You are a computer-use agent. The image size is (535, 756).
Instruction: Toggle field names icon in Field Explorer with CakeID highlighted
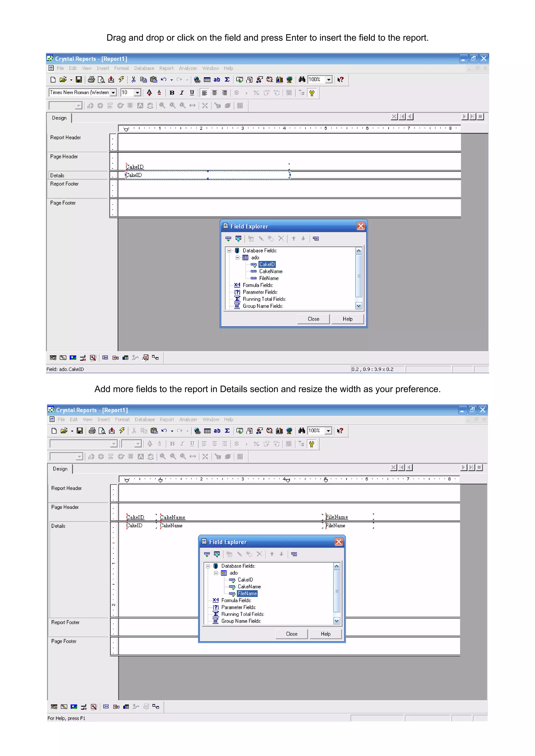[316, 239]
